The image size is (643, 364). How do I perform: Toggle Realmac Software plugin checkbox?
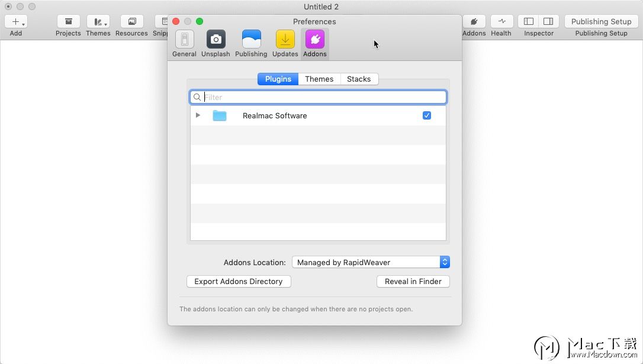pos(427,115)
